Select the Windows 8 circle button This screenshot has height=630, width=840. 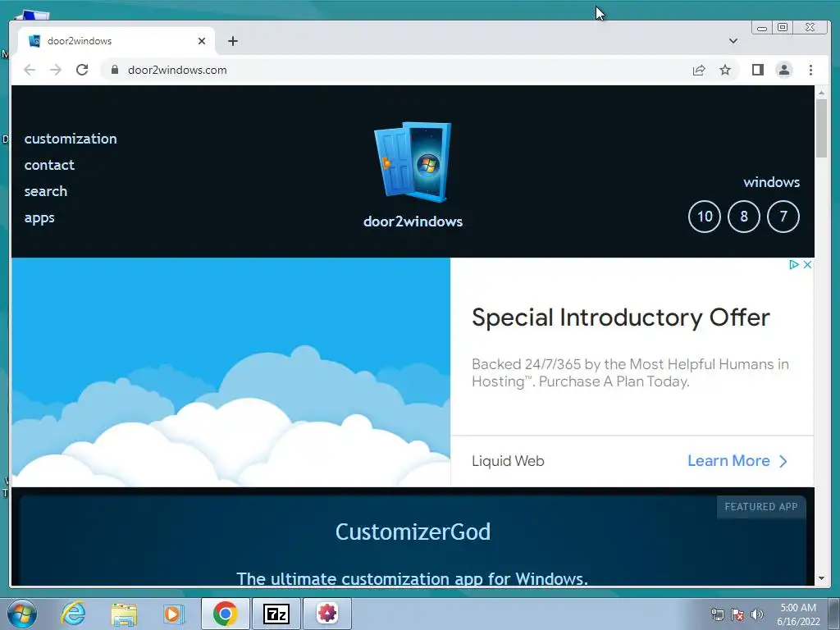click(743, 217)
